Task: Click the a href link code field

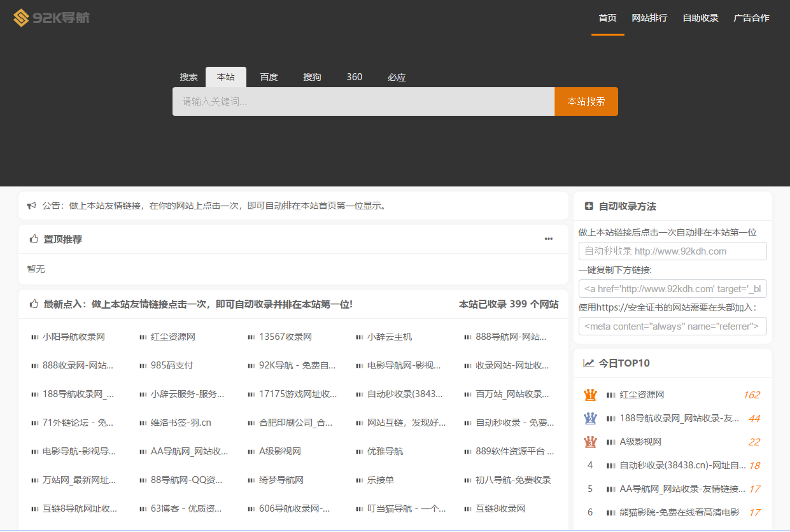Action: [x=673, y=288]
